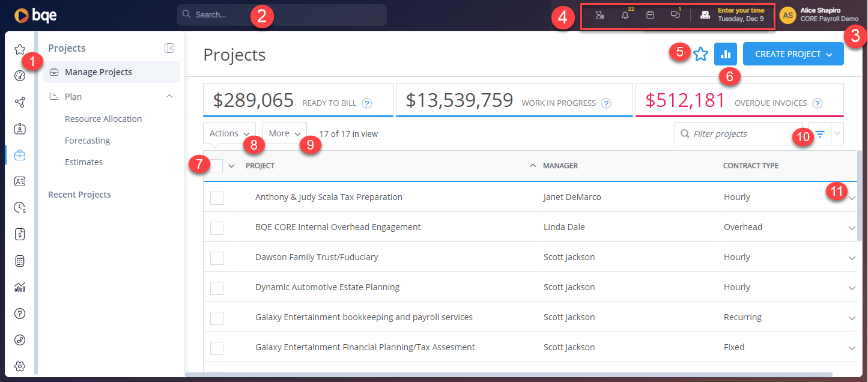The width and height of the screenshot is (868, 382).
Task: Open the Actions dropdown
Action: [x=229, y=134]
